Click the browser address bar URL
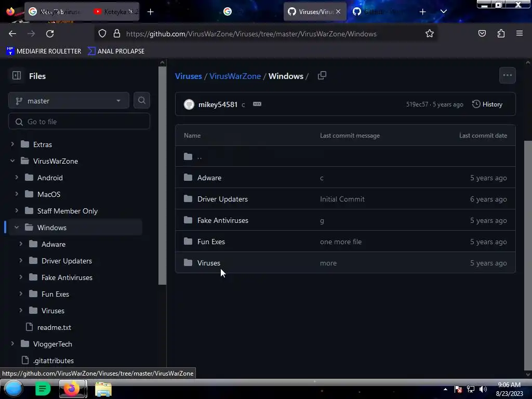Image resolution: width=532 pixels, height=399 pixels. tap(251, 34)
